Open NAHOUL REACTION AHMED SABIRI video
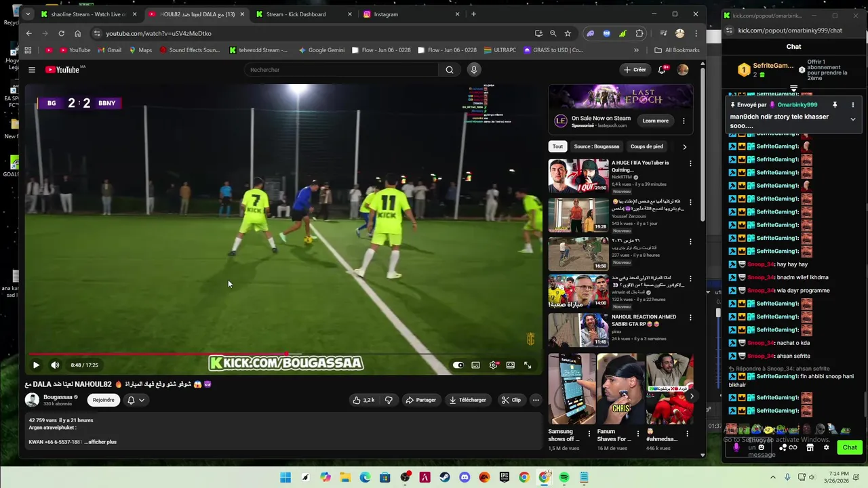Screen dimensions: 868x488 pyautogui.click(x=578, y=330)
